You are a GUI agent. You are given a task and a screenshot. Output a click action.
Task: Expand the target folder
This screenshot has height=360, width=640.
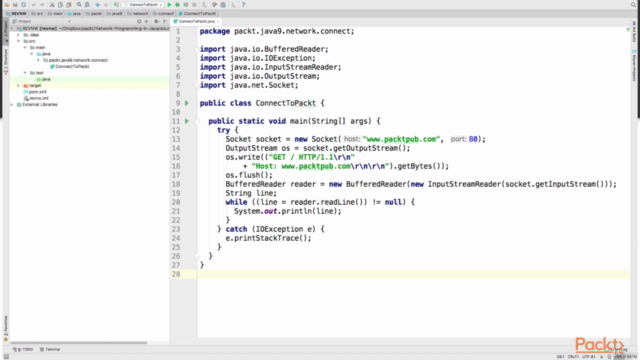pyautogui.click(x=18, y=85)
